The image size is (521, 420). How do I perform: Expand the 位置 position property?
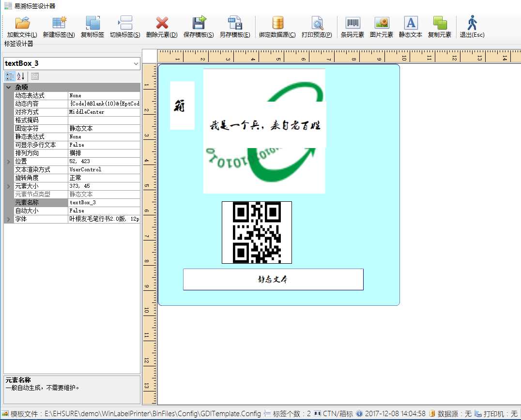[x=9, y=162]
